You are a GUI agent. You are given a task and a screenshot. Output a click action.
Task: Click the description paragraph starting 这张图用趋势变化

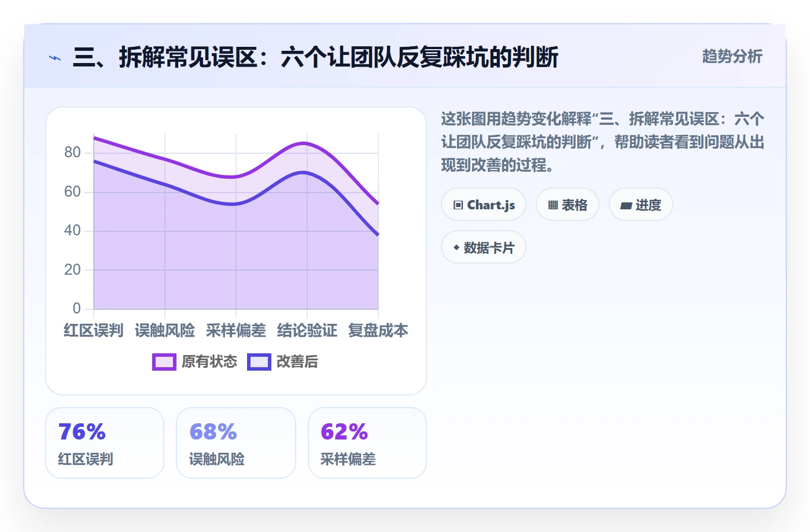click(603, 142)
